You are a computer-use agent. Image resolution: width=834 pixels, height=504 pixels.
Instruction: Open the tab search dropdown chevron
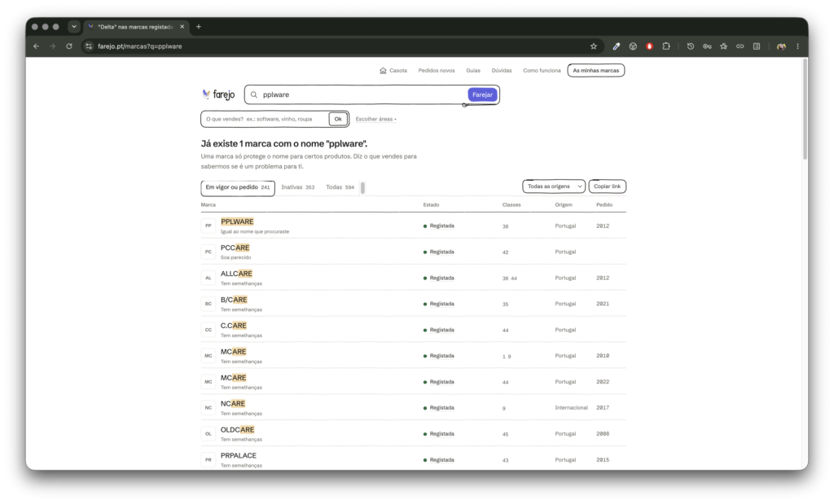coord(74,27)
